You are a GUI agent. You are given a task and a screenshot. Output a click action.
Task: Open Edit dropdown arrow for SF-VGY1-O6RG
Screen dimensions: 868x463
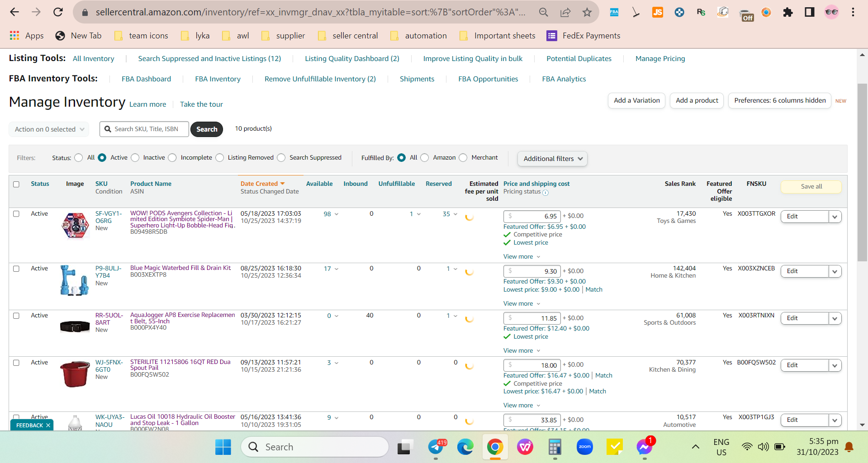835,217
